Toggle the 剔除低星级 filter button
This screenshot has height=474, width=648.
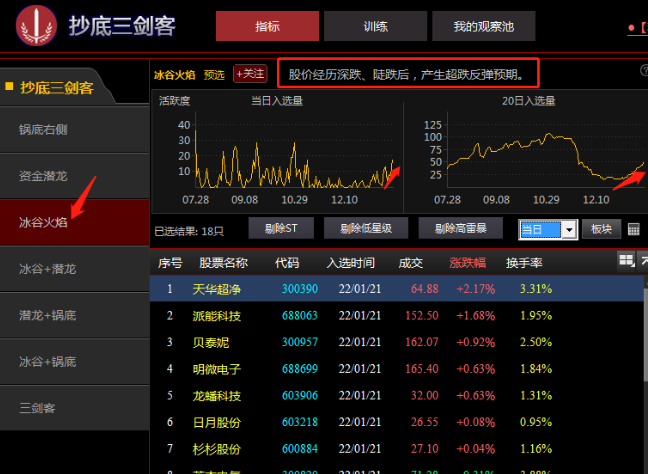coord(366,229)
